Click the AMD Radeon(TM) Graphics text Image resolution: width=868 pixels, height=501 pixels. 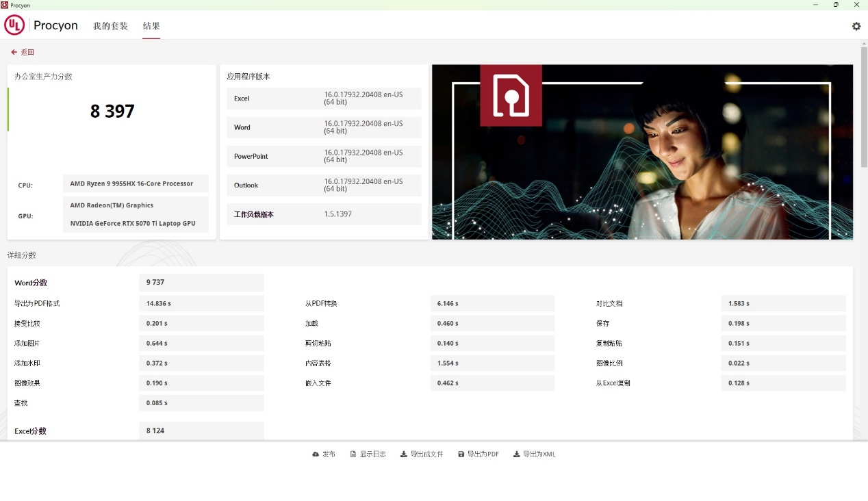point(112,205)
